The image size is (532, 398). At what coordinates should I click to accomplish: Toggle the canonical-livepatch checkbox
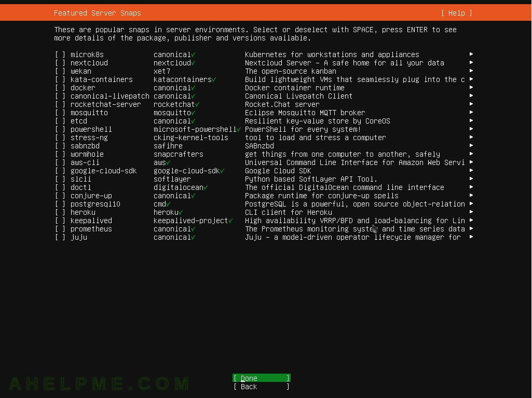(60, 96)
